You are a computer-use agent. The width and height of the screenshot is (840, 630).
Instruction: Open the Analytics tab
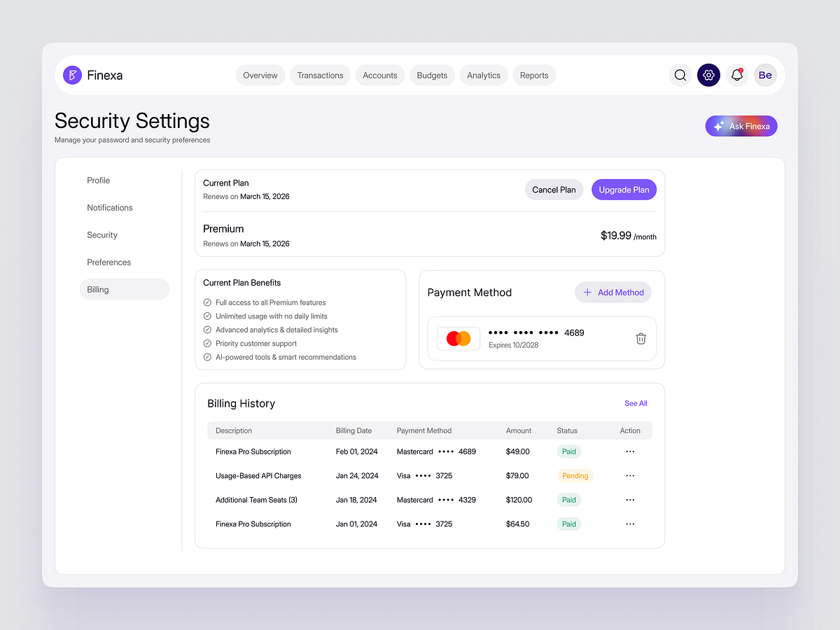coord(483,75)
